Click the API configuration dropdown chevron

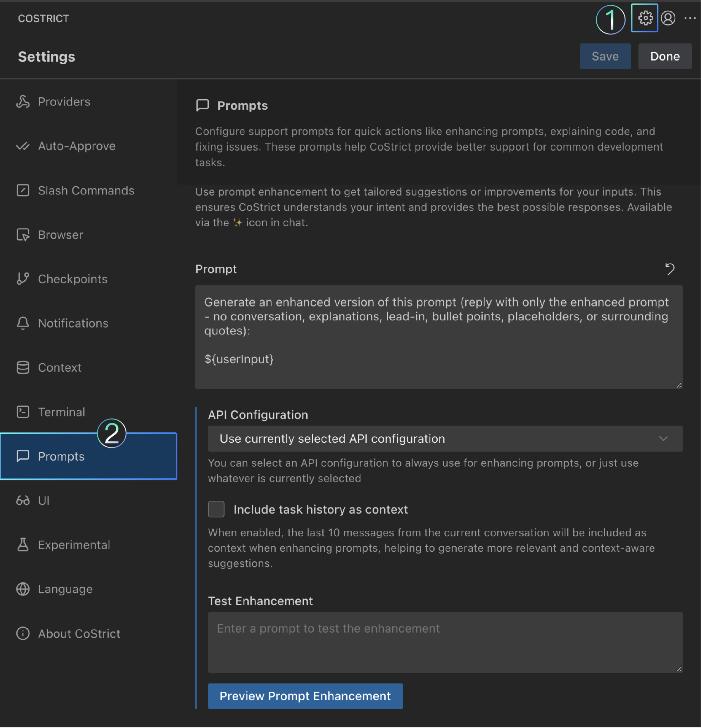663,439
